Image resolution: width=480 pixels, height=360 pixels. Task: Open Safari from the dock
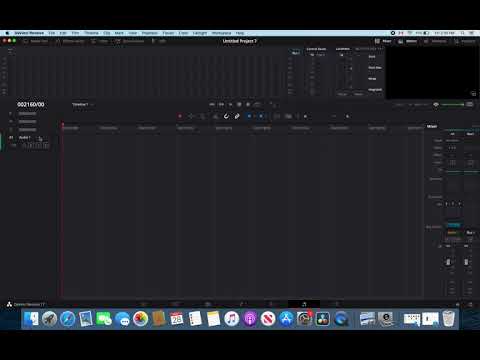coord(68,319)
